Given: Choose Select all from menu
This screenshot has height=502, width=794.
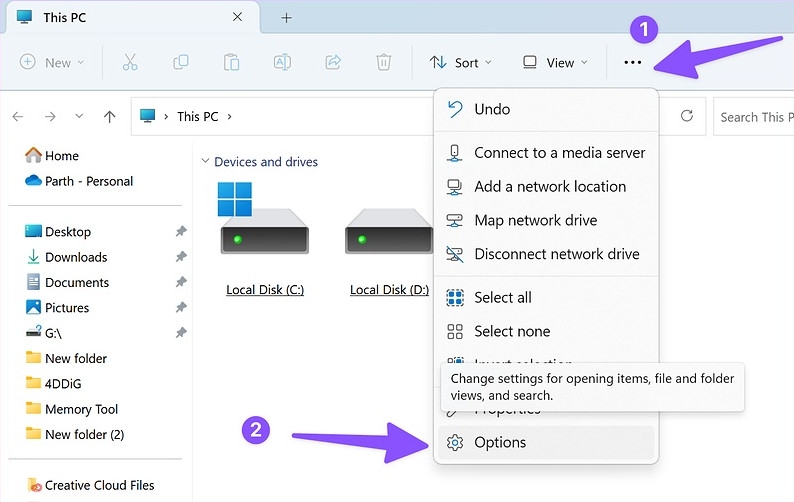Looking at the screenshot, I should click(546, 297).
